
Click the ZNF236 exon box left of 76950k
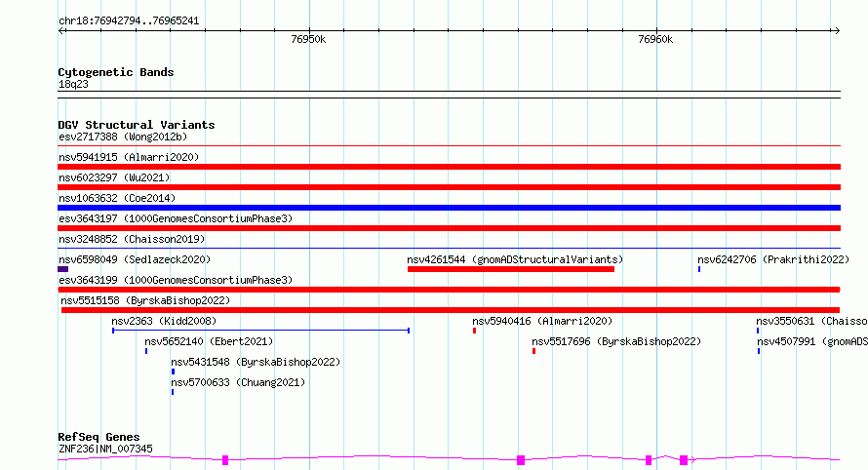tap(225, 460)
